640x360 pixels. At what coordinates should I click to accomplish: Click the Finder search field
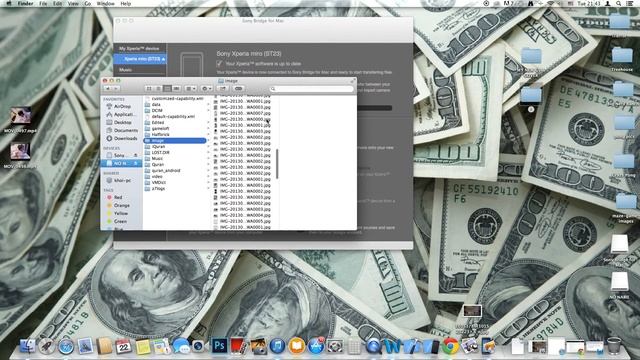(x=311, y=89)
